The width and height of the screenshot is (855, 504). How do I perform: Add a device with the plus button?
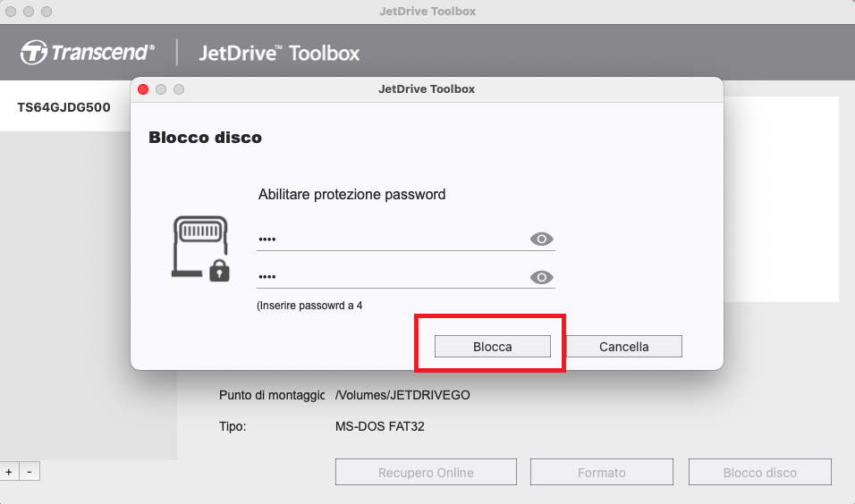9,471
